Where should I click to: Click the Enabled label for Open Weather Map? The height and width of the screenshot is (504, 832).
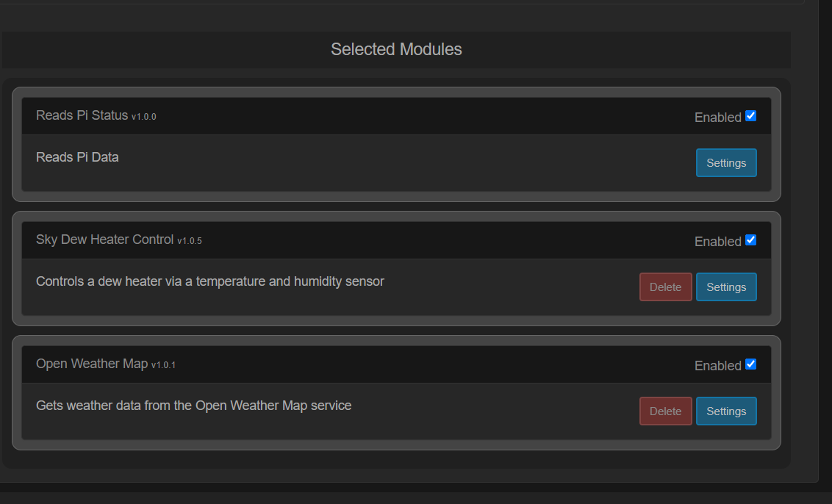(x=717, y=366)
